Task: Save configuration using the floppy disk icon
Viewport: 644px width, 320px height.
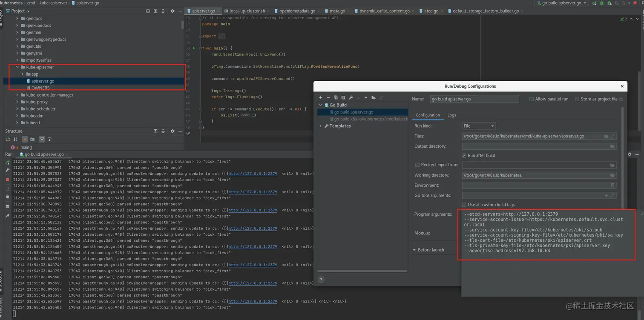Action: 343,98
